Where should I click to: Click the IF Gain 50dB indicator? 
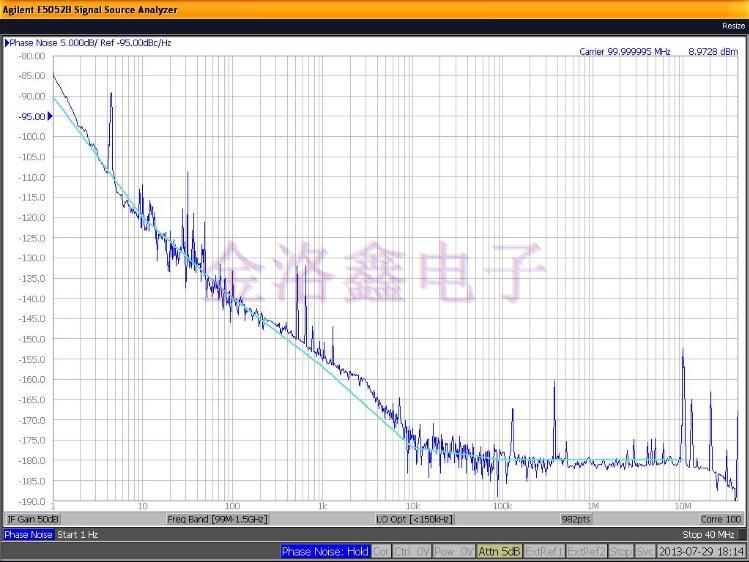(x=34, y=519)
